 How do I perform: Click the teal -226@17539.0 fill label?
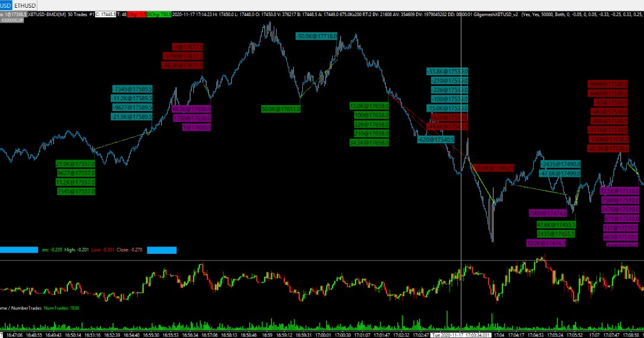[450, 90]
